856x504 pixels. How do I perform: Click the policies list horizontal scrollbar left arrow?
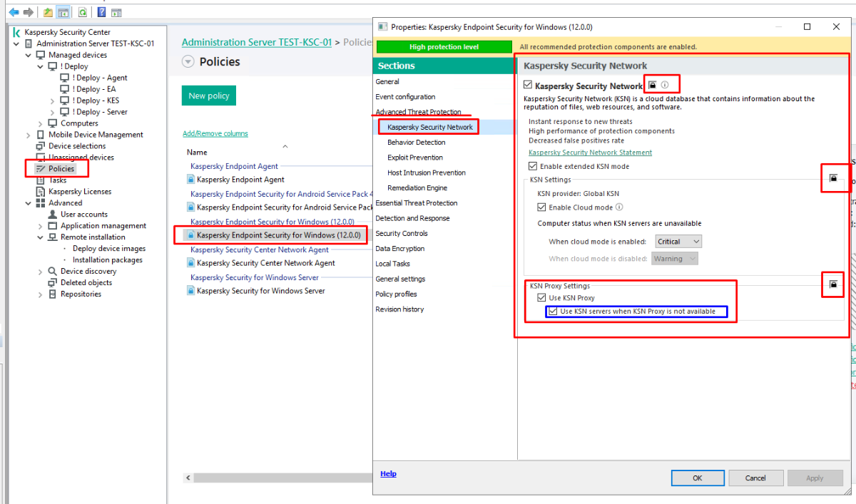[x=189, y=478]
